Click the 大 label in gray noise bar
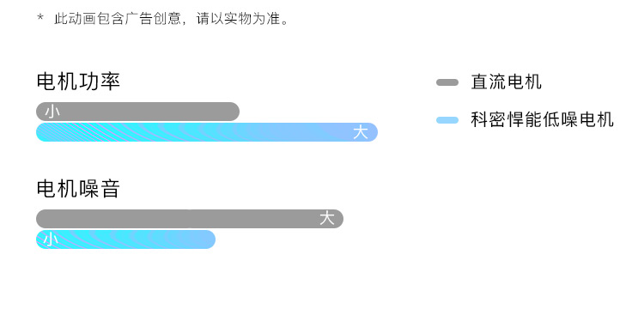The width and height of the screenshot is (644, 333). [327, 218]
